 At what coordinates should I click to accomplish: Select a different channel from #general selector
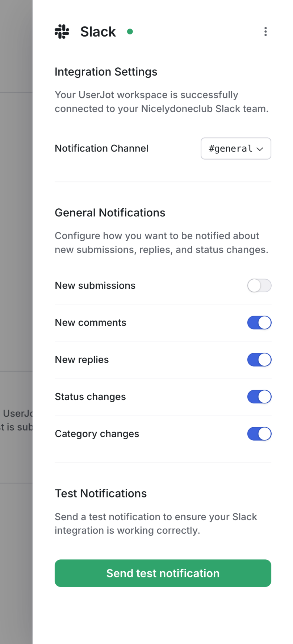point(236,148)
